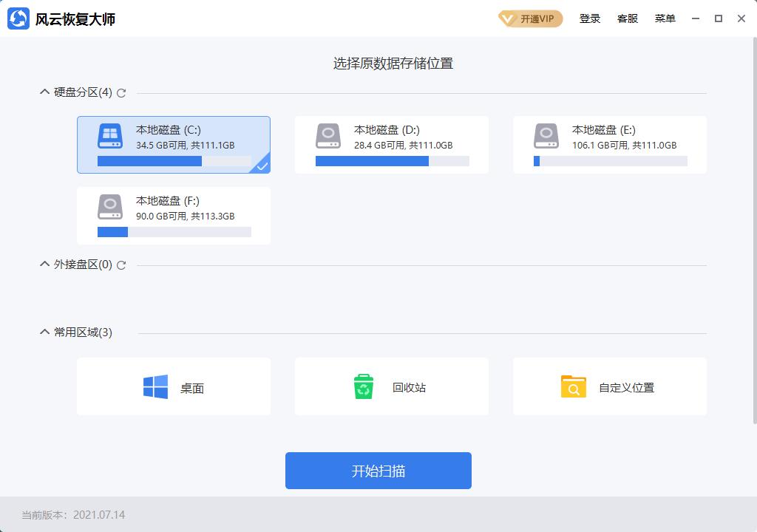This screenshot has width=757, height=532.
Task: Collapse the 外接盘区(0) section
Action: click(44, 264)
